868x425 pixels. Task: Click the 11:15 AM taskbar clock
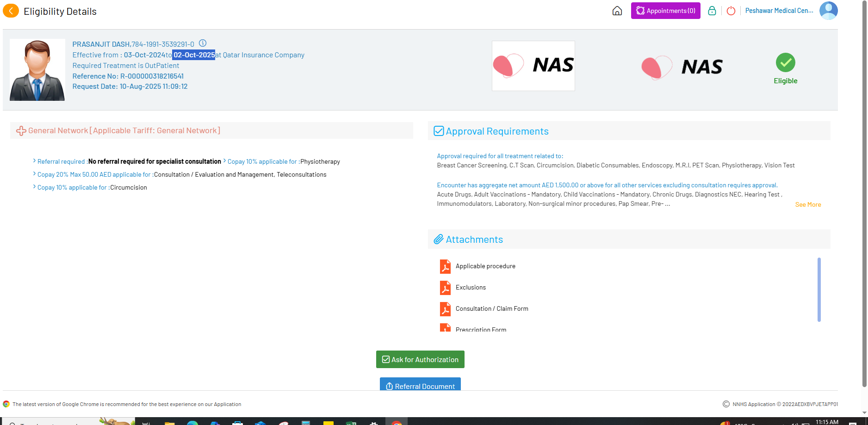click(827, 422)
